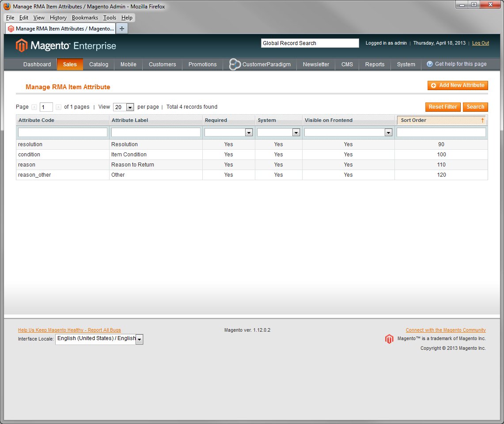Click the Attribute Label filter field
Image resolution: width=504 pixels, height=424 pixels.
[156, 132]
